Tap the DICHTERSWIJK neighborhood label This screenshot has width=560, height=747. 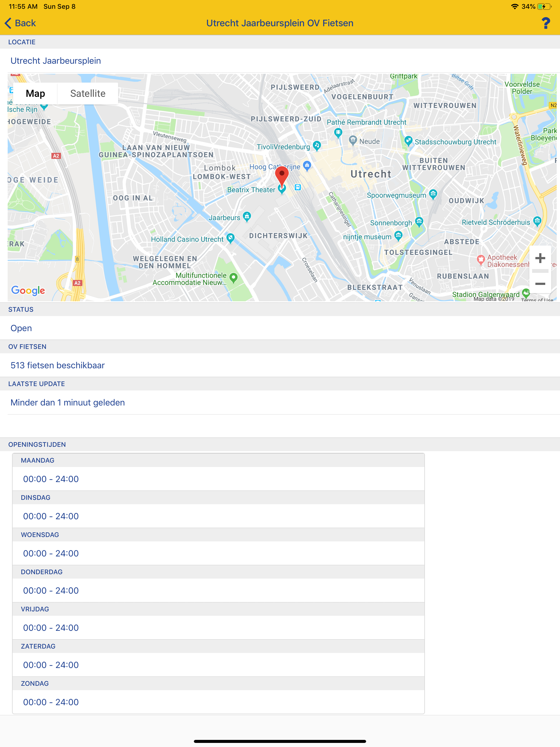(x=278, y=236)
